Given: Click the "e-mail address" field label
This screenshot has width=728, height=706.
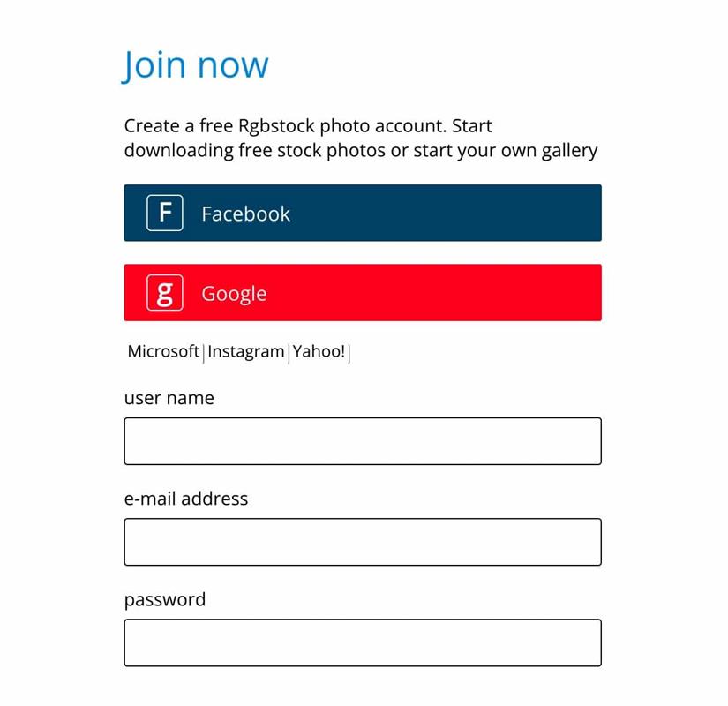Looking at the screenshot, I should (x=185, y=499).
